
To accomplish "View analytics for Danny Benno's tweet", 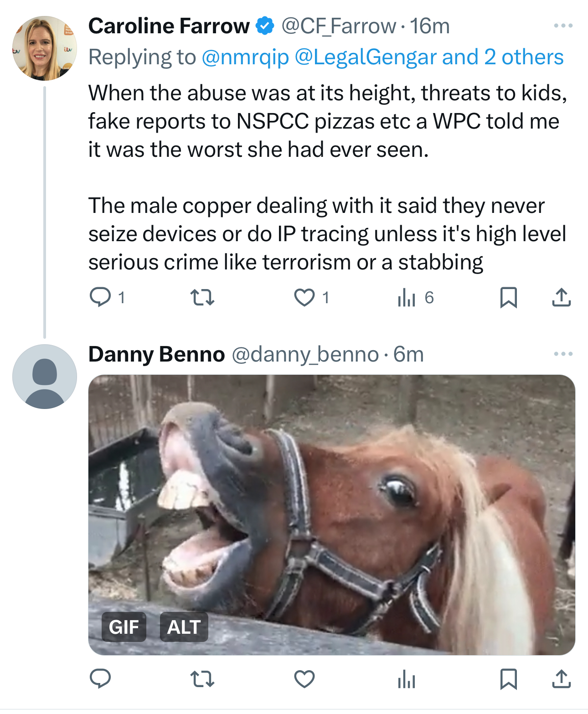I will tap(407, 679).
